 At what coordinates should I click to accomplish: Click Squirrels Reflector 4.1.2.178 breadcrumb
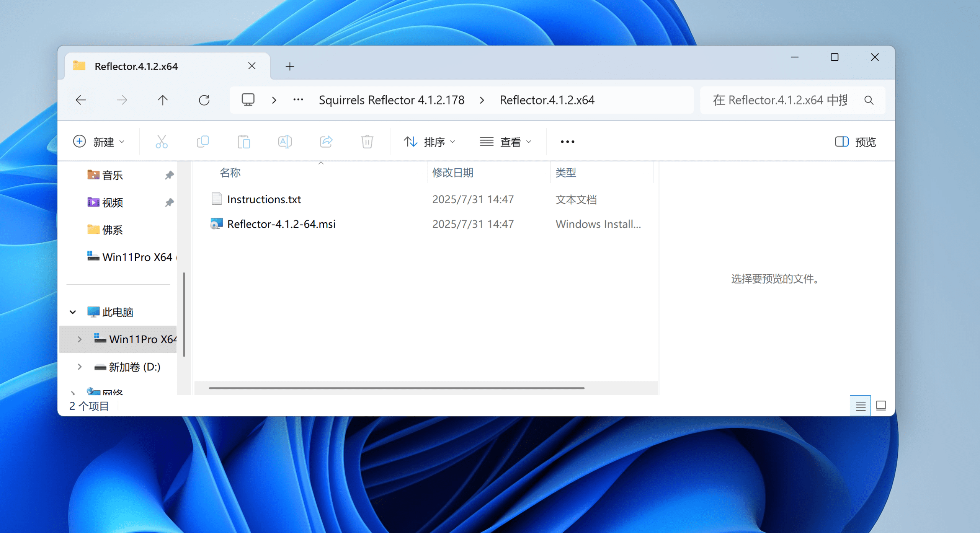pyautogui.click(x=391, y=100)
